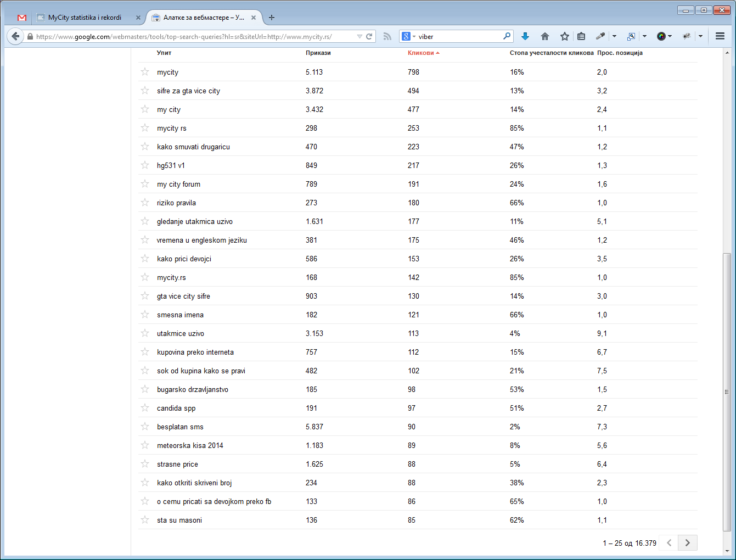This screenshot has width=736, height=560.
Task: Click the "1 – 25 од 16.379" pagination text
Action: [630, 543]
